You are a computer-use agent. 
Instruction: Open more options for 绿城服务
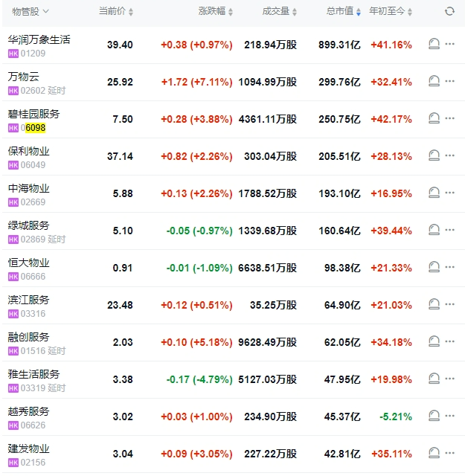click(x=450, y=230)
